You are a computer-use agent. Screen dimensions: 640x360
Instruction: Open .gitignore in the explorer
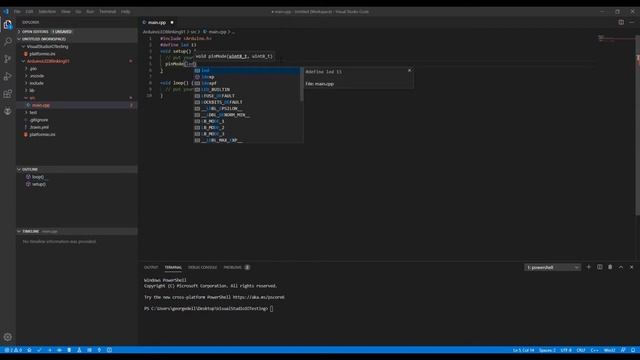77,120
